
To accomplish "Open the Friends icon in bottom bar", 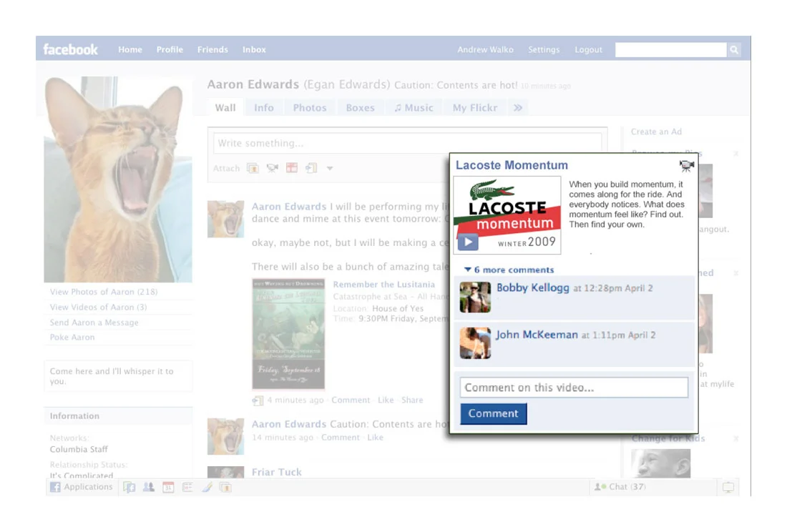I will coord(149,487).
